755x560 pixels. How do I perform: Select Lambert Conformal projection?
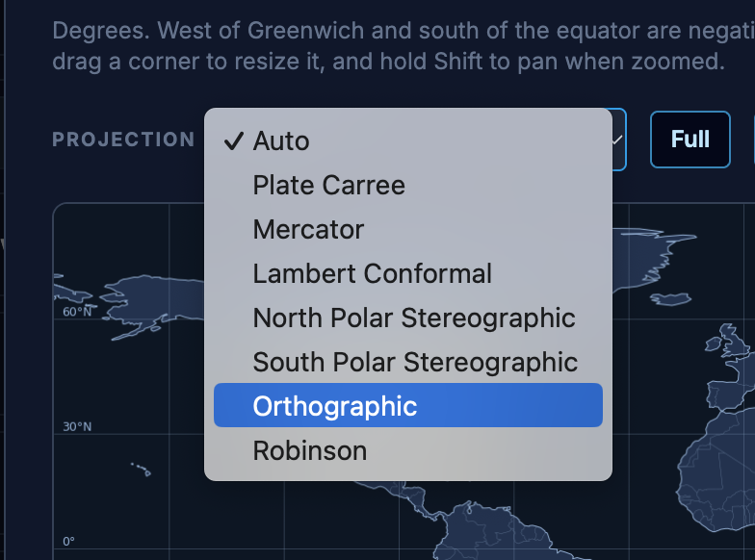coord(408,273)
